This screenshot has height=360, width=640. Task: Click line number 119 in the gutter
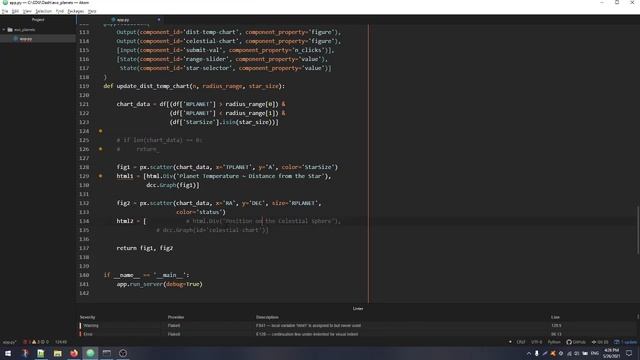(84, 86)
